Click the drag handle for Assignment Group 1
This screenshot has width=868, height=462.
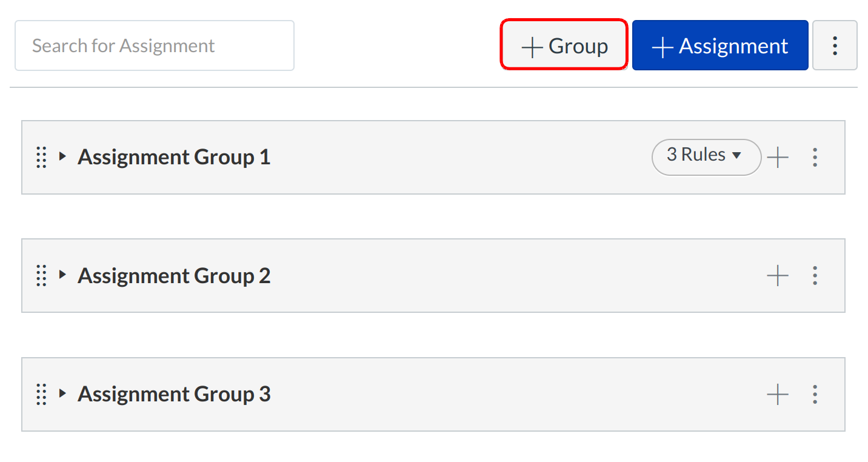click(x=41, y=157)
